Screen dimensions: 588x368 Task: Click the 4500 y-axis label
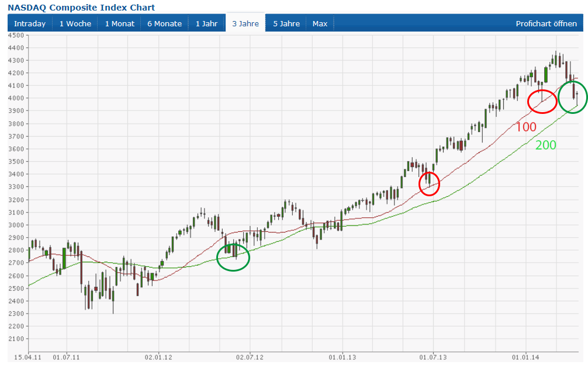(x=16, y=35)
